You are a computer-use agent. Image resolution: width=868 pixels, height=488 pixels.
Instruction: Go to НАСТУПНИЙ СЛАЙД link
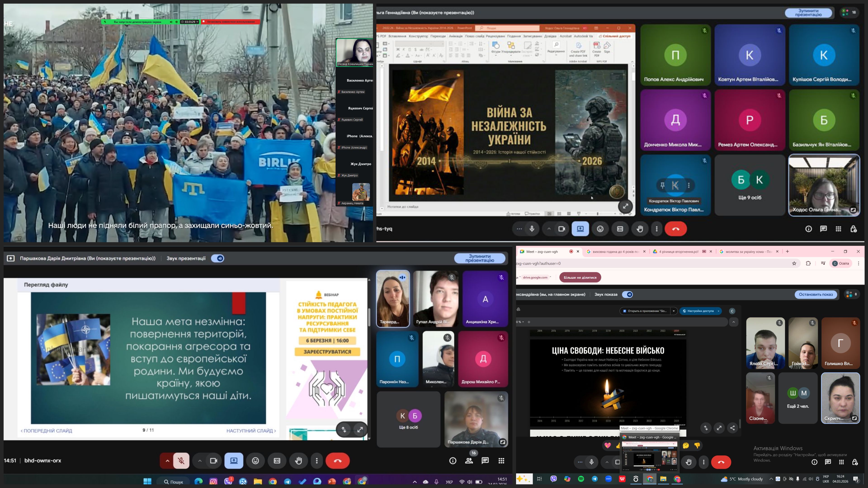tap(251, 431)
